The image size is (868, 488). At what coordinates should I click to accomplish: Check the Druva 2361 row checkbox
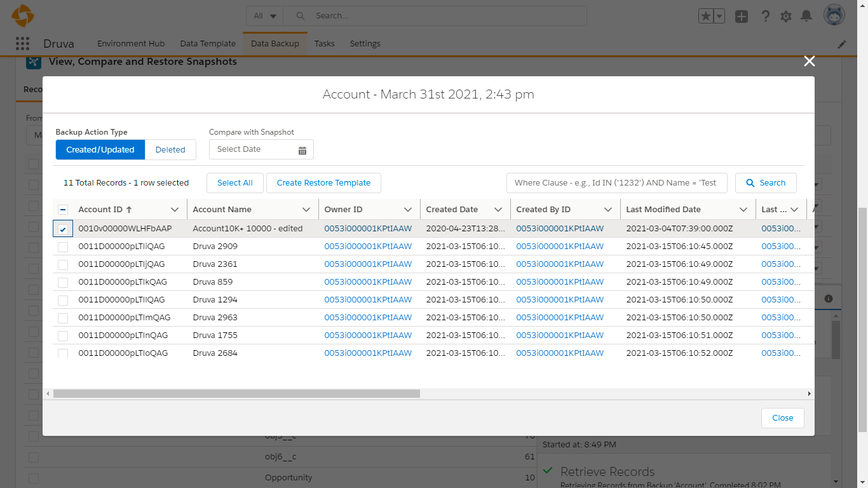click(63, 264)
